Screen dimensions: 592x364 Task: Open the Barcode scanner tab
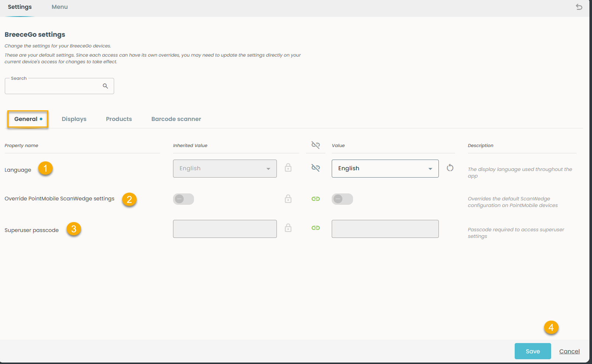click(x=176, y=119)
